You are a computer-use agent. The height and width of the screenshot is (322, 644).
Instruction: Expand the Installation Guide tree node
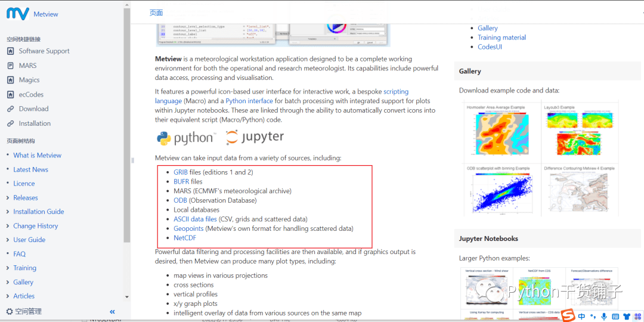pos(8,212)
